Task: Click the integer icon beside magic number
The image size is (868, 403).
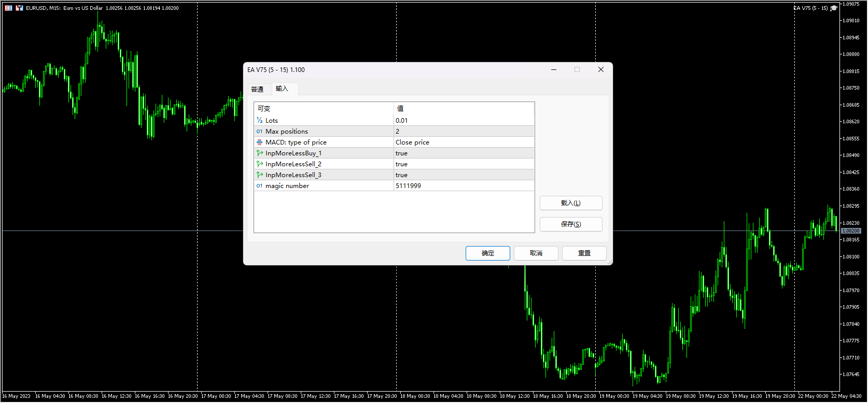Action: click(x=259, y=185)
